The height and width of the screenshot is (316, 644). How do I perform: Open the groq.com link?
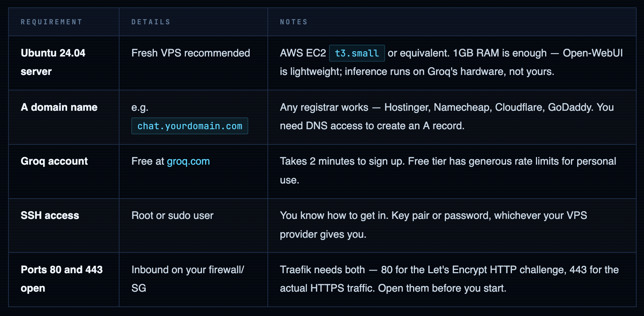point(188,161)
